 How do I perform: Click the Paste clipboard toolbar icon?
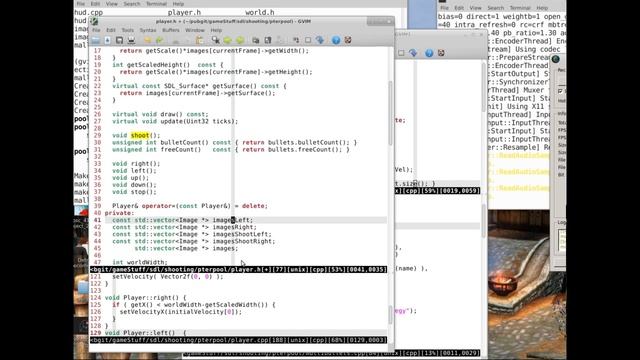(200, 40)
